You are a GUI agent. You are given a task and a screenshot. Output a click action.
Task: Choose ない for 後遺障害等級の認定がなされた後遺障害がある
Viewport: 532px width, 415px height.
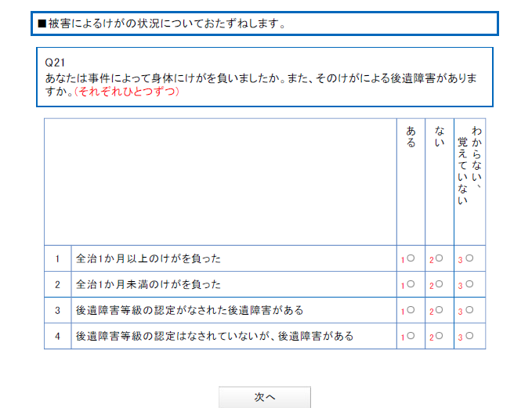click(439, 310)
